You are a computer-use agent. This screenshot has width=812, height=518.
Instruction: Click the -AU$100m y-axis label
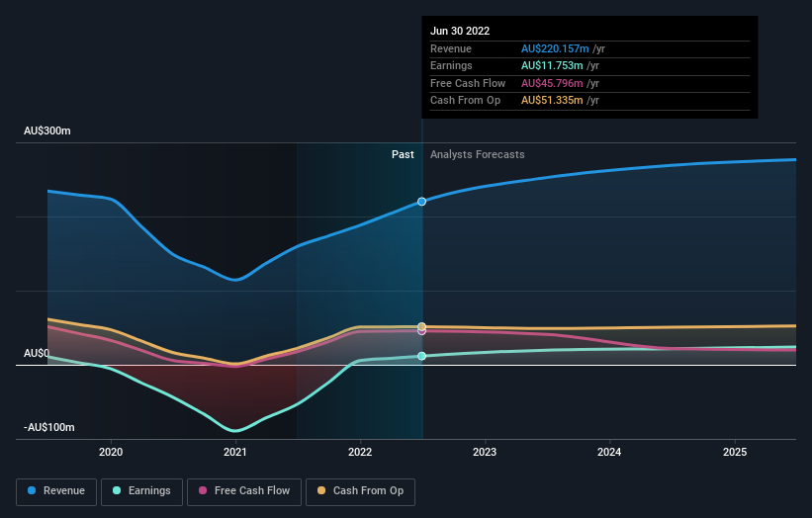point(49,427)
